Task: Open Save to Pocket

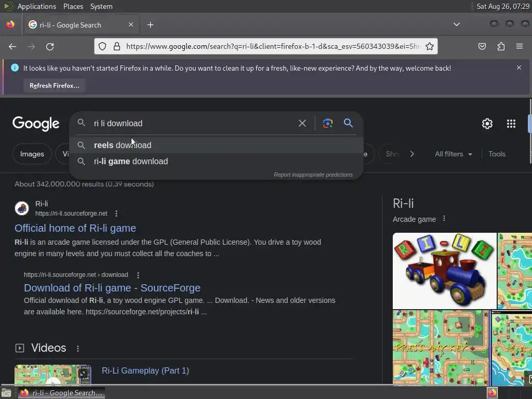Action: [482, 46]
